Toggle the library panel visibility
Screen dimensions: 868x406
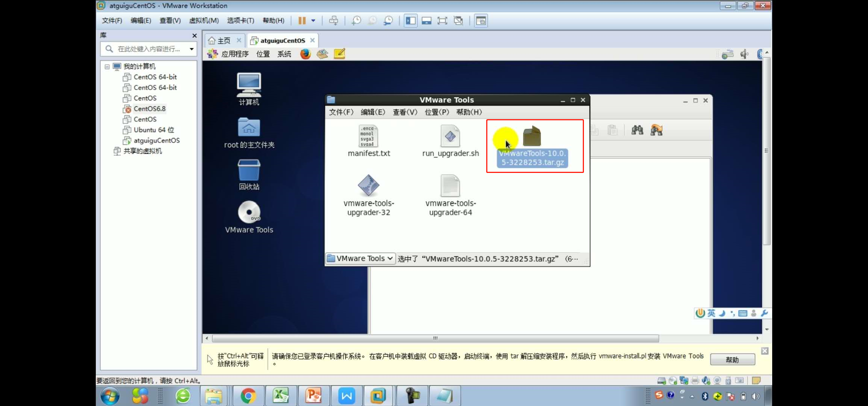click(x=410, y=21)
